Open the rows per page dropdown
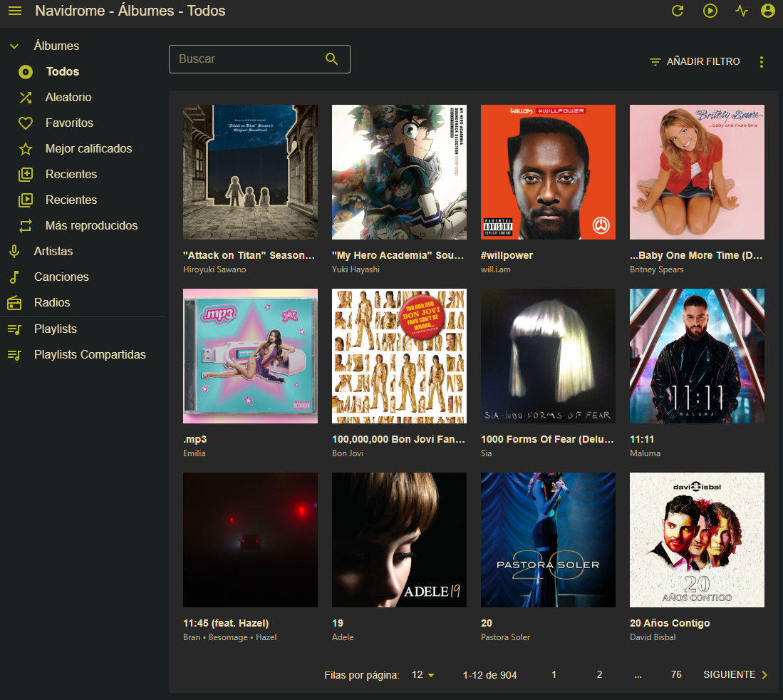 422,675
